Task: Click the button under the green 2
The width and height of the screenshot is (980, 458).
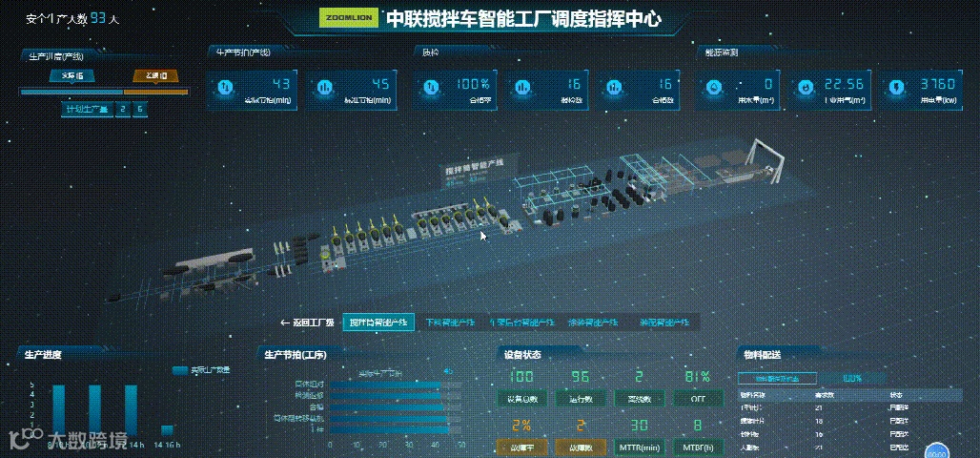Action: 640,399
